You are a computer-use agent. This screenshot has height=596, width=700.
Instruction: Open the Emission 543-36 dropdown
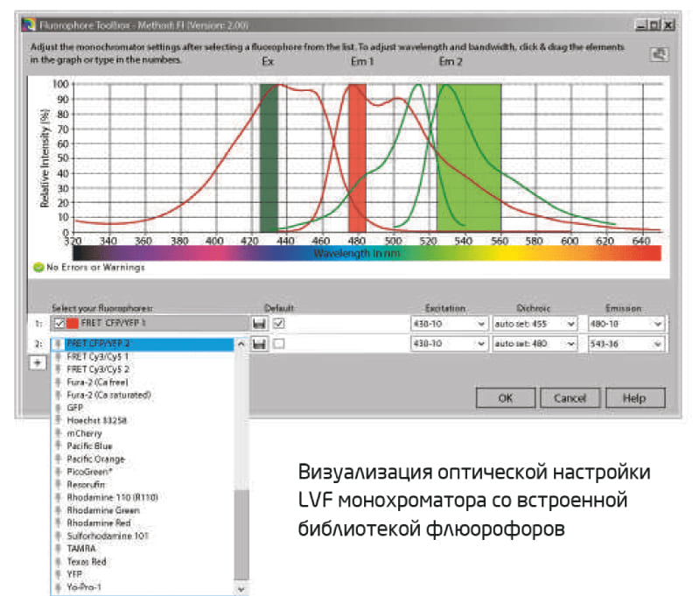tap(658, 344)
